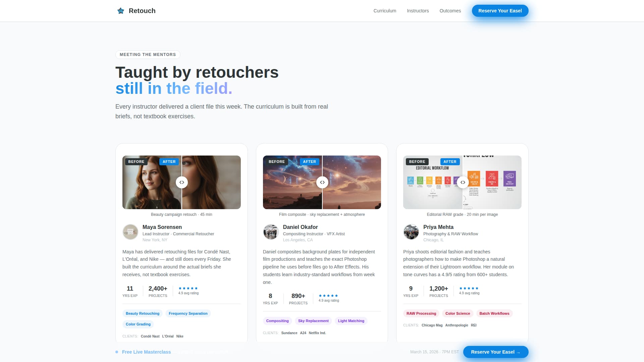644x362 pixels.
Task: Grab the editorial RAW grade slider handle
Action: [x=463, y=182]
